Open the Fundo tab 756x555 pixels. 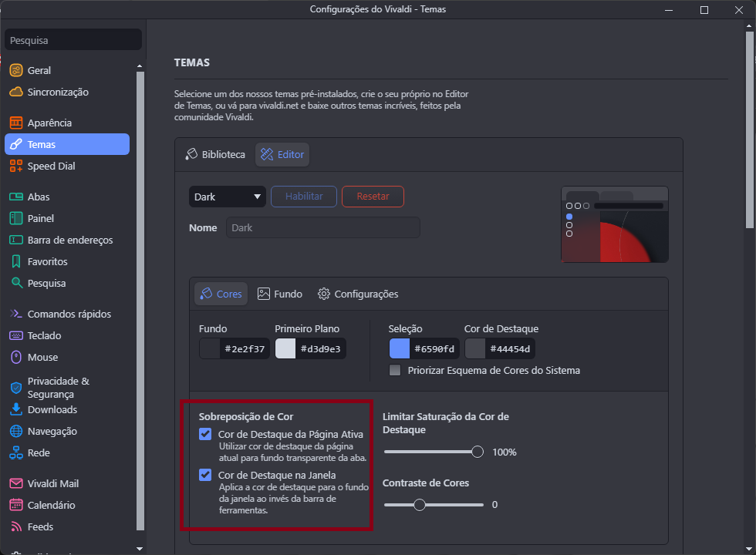click(279, 294)
